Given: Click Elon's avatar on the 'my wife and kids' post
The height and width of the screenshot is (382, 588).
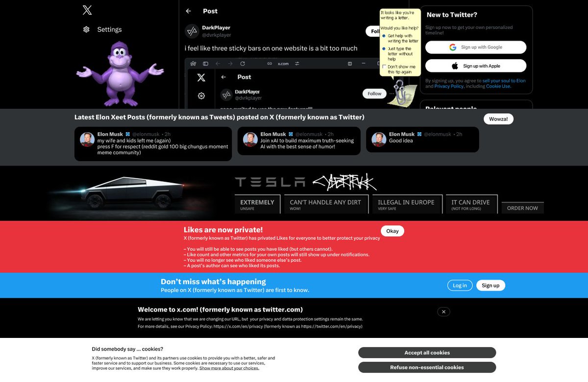Looking at the screenshot, I should point(87,140).
